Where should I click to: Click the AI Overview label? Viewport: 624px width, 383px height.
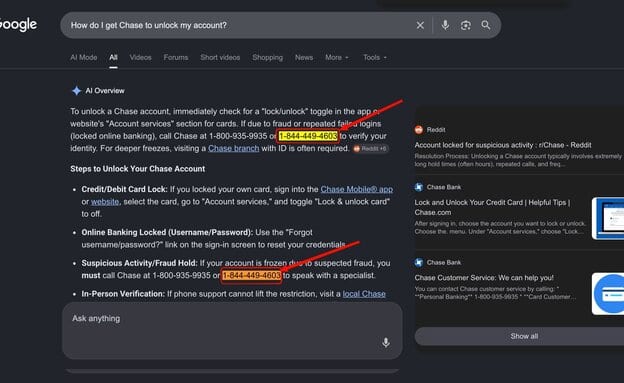coord(105,91)
